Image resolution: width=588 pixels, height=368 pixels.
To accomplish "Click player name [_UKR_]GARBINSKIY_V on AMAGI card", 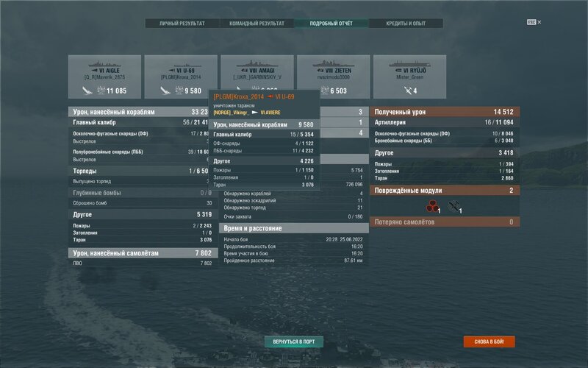I will pos(257,77).
